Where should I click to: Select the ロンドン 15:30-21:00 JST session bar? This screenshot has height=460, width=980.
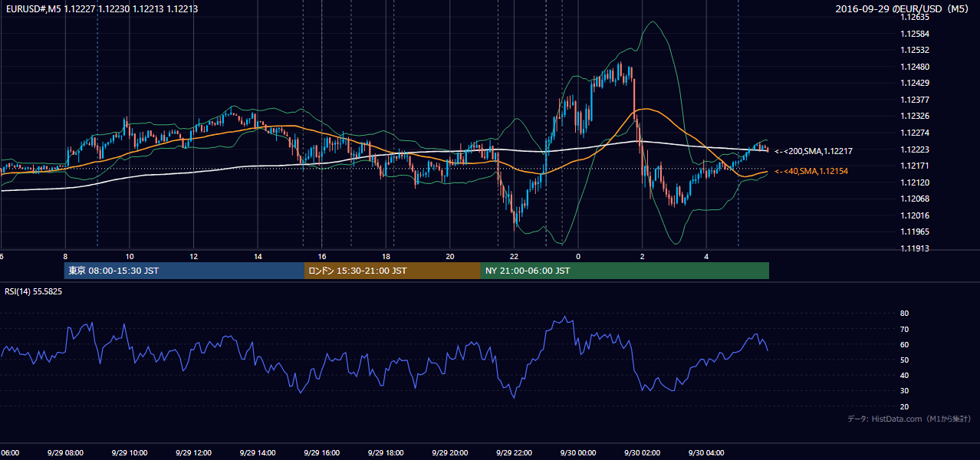(393, 271)
